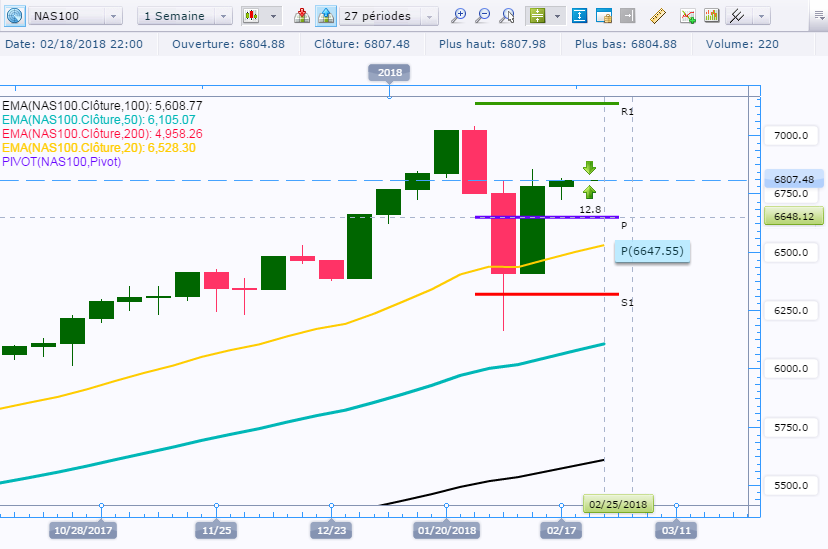
Task: Select the green R1 resistance line
Action: pos(547,103)
